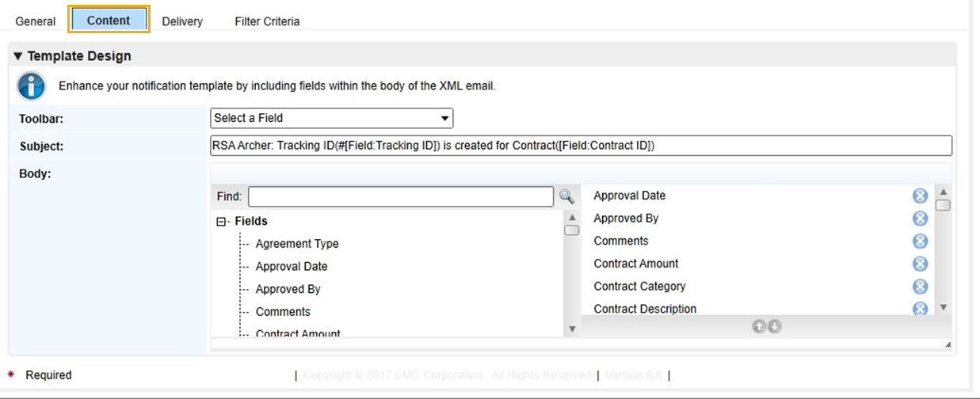
Task: Select Contract Amount in the Fields tree
Action: (x=298, y=334)
